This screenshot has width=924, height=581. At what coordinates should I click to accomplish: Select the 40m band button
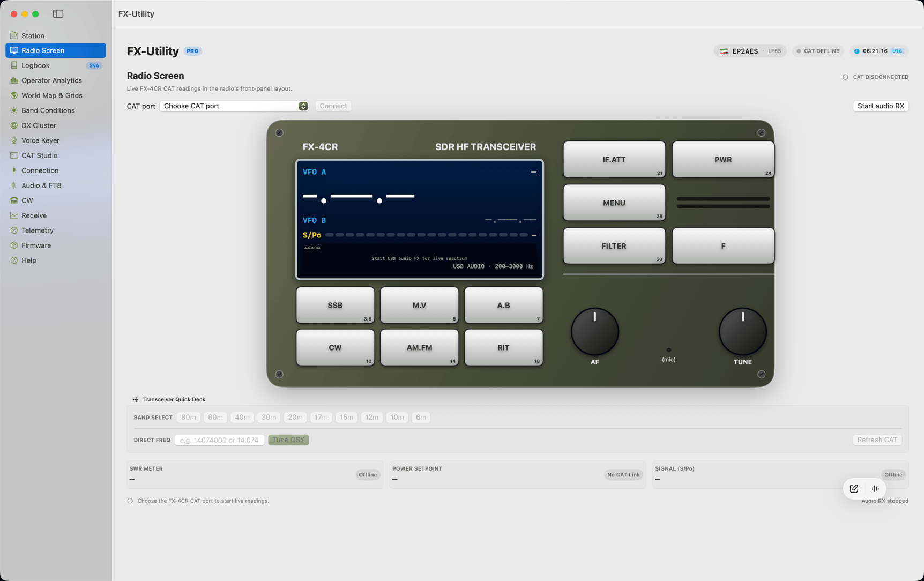[x=242, y=418]
